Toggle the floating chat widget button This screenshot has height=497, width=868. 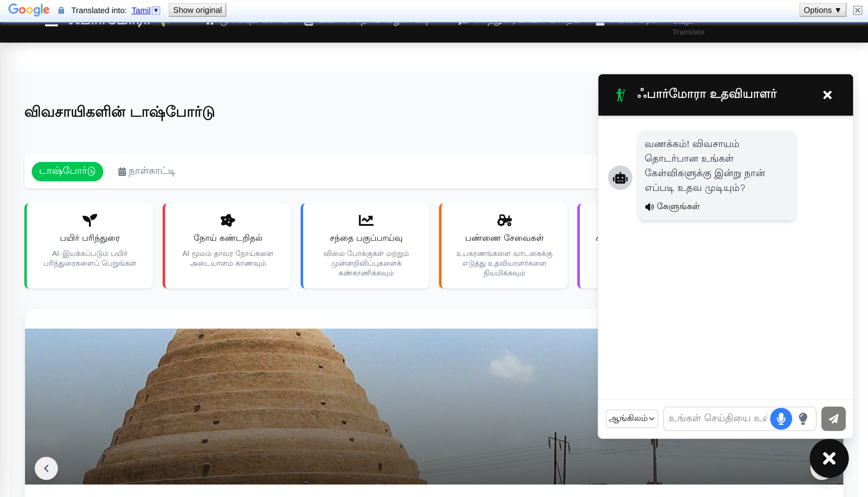tap(829, 458)
